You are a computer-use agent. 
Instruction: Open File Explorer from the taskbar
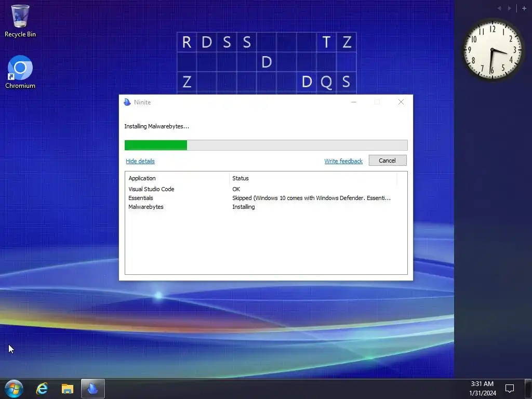pyautogui.click(x=68, y=389)
